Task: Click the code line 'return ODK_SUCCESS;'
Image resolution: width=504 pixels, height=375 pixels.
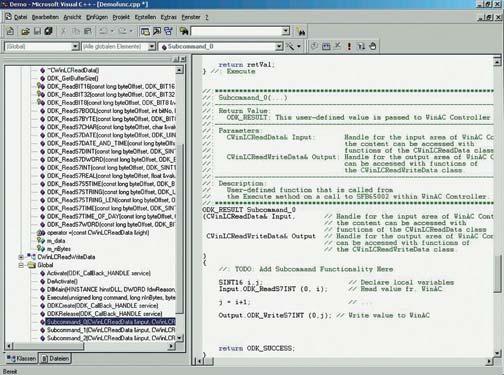Action: [257, 348]
